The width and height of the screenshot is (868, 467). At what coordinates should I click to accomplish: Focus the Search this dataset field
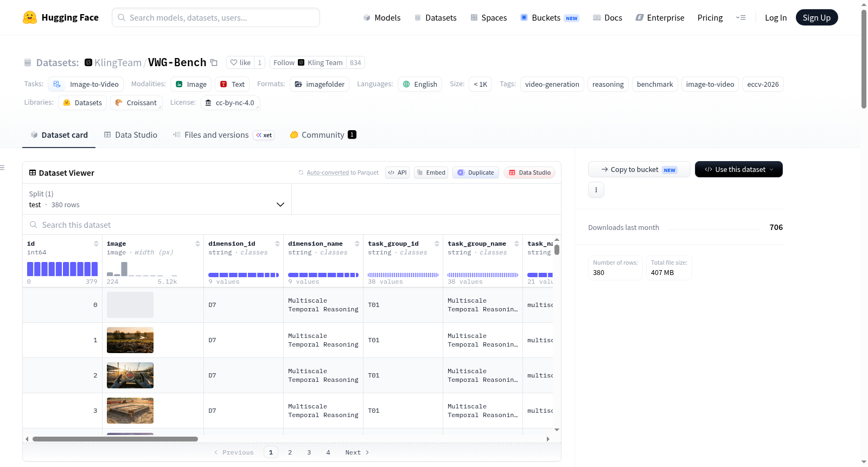[x=292, y=225]
